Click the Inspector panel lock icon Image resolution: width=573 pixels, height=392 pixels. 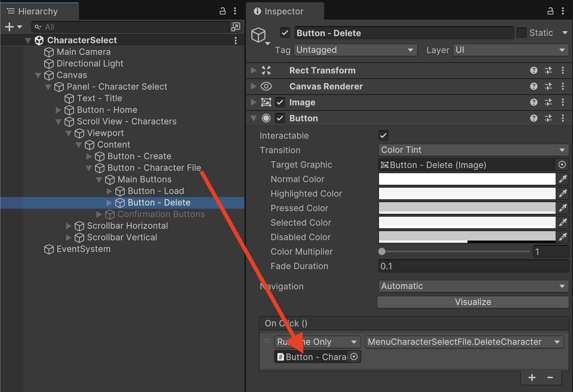tap(550, 11)
